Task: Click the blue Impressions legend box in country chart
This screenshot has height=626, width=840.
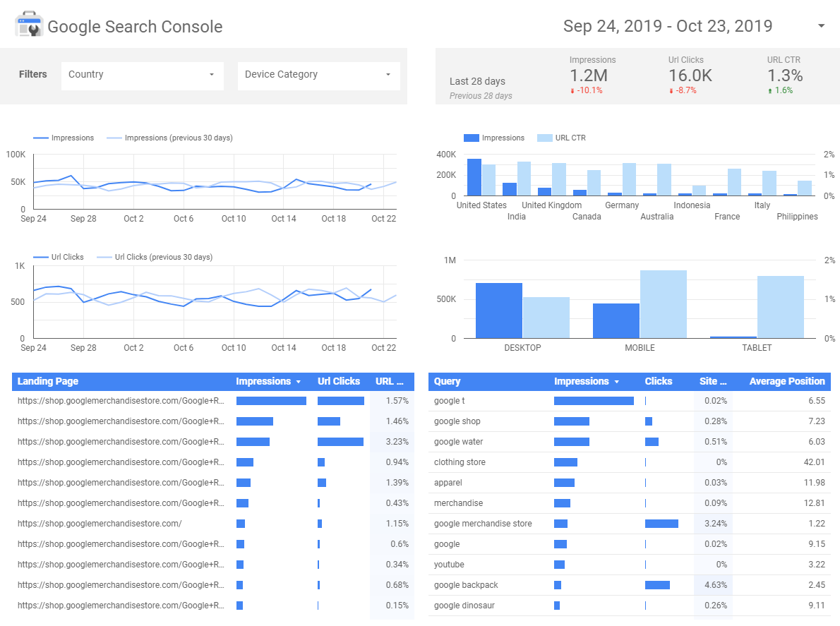Action: click(x=472, y=138)
